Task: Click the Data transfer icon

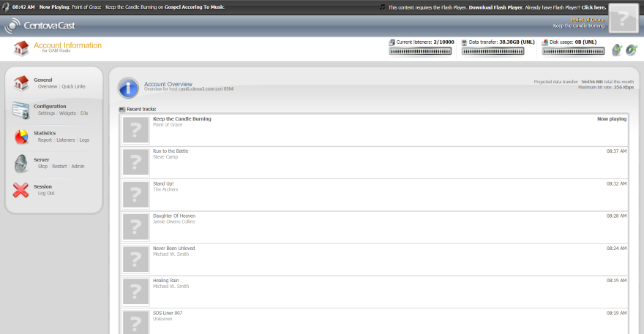Action: coord(465,42)
